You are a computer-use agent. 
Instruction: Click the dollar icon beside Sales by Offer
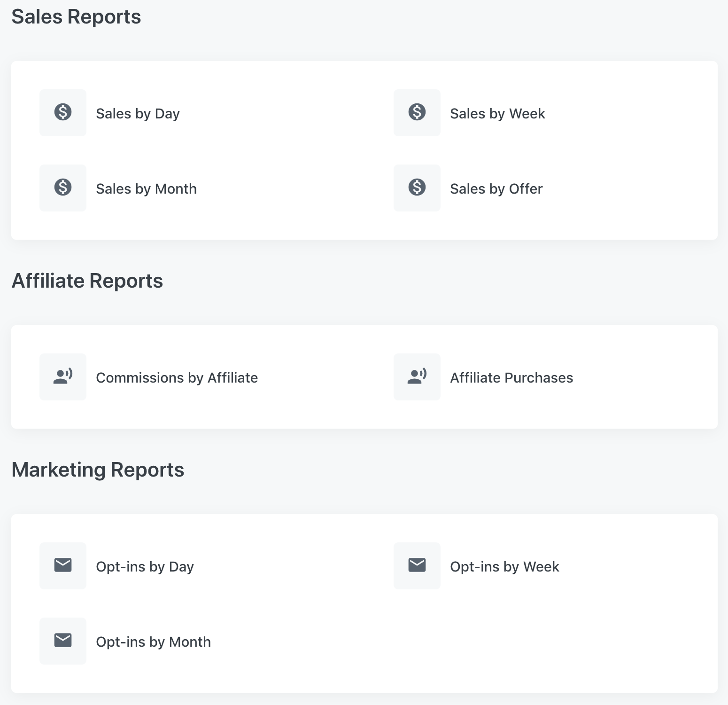tap(417, 188)
